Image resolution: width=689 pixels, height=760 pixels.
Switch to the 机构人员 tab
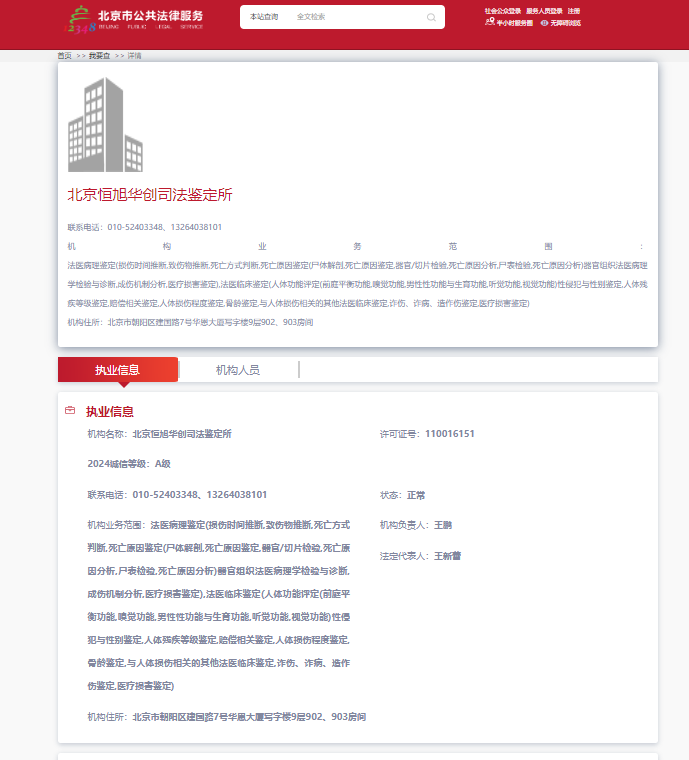(238, 369)
